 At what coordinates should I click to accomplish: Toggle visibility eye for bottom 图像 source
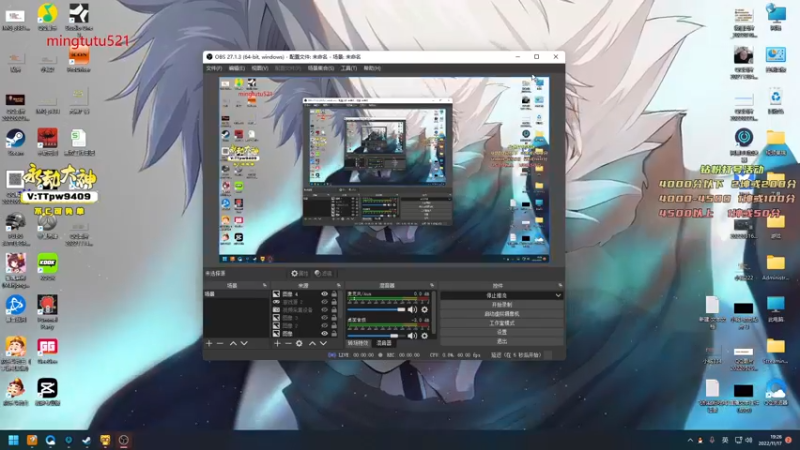click(x=324, y=334)
